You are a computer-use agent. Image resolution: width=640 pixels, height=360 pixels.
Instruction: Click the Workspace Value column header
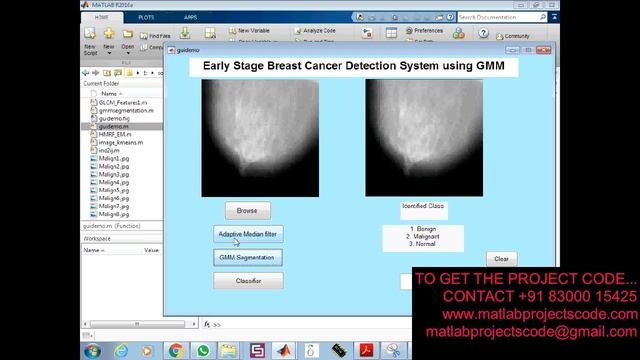coord(151,250)
